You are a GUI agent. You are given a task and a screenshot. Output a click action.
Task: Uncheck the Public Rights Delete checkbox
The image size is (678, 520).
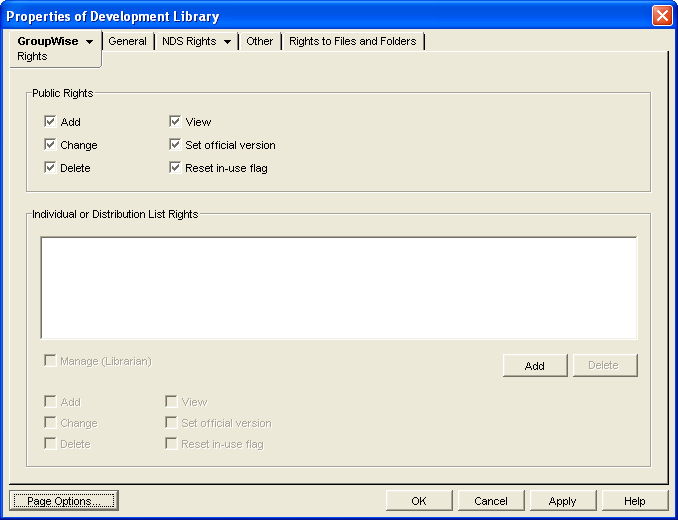[50, 167]
